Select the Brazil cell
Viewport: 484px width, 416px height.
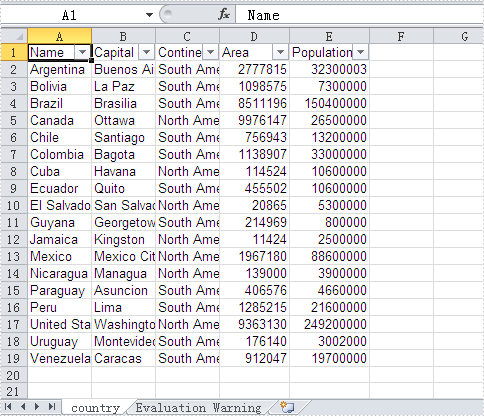[x=59, y=103]
